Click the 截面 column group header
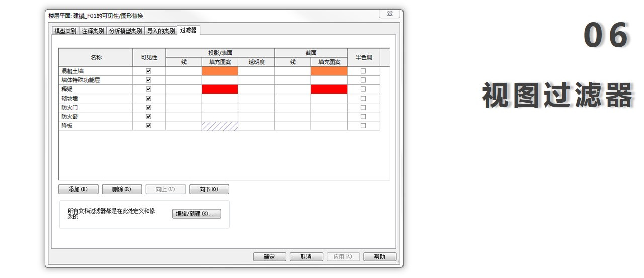The height and width of the screenshot is (278, 644). (311, 53)
